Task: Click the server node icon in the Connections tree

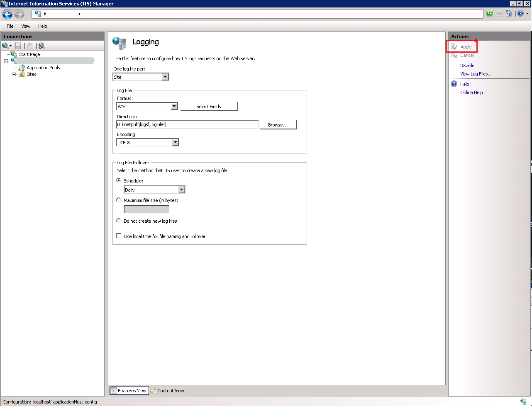Action: pyautogui.click(x=13, y=61)
